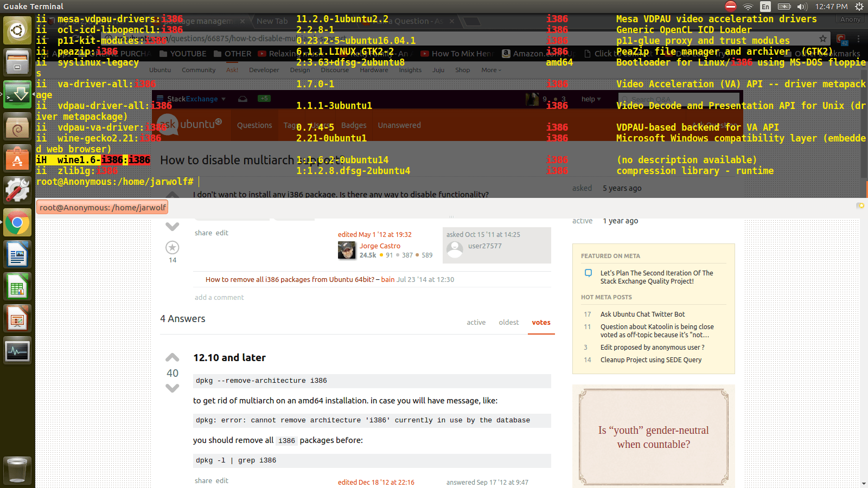The image size is (868, 488).
Task: Open the battery indicator menu
Action: [x=784, y=7]
